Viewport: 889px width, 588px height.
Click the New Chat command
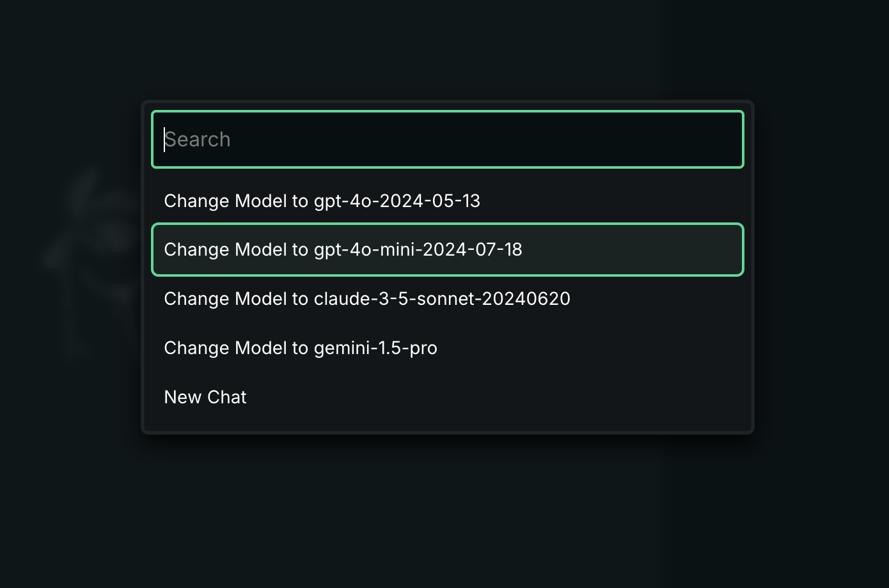pos(205,397)
